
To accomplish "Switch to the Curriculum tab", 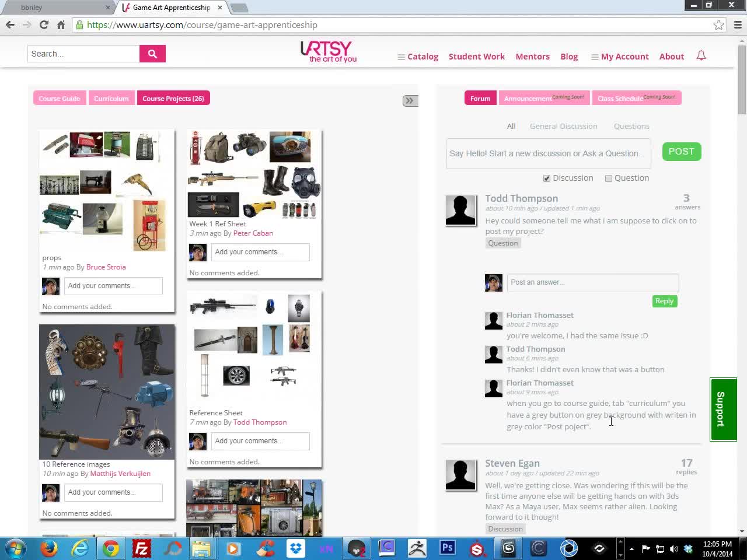I will click(111, 98).
